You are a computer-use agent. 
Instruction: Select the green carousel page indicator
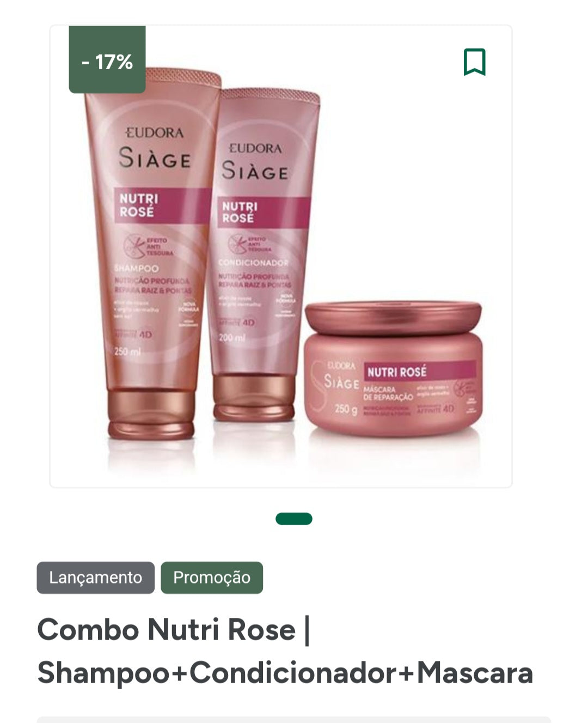click(x=294, y=519)
